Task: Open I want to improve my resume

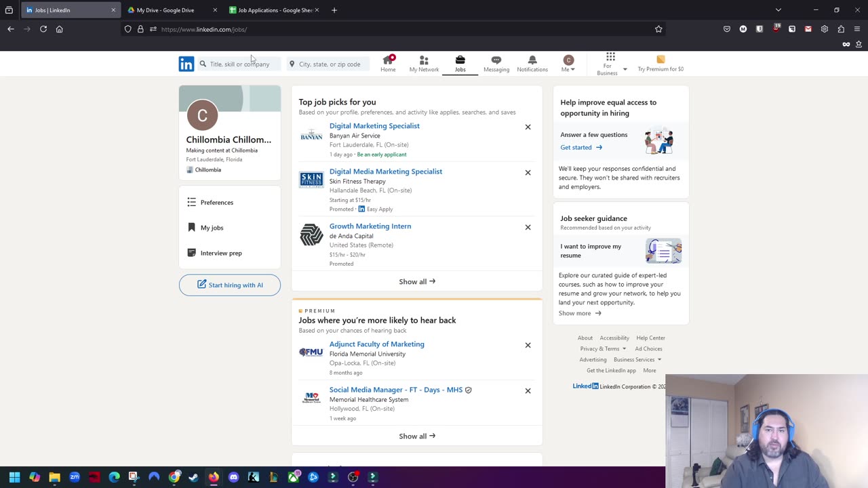Action: [x=620, y=251]
